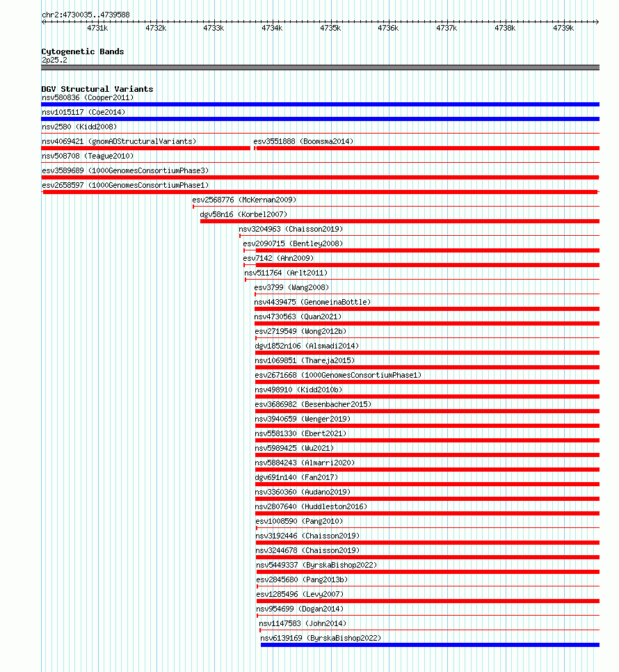Click the 4731k ruler tick label
This screenshot has height=672, width=619.
(x=97, y=28)
